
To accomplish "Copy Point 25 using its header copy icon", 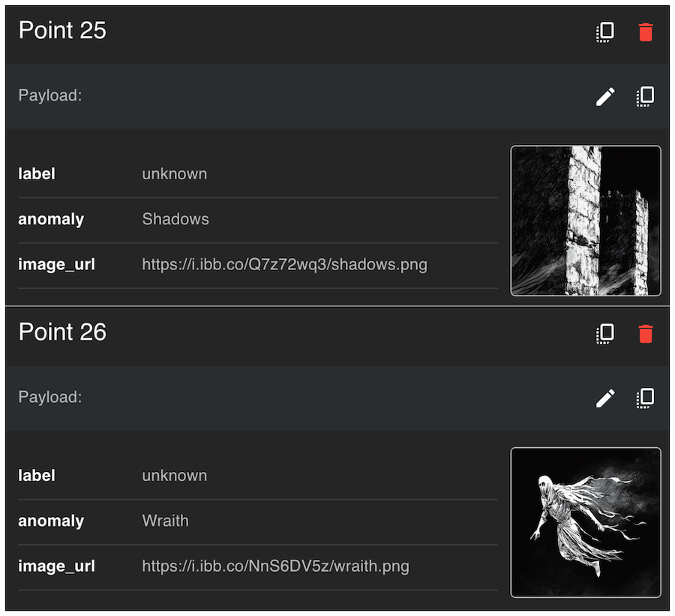I will pos(605,32).
